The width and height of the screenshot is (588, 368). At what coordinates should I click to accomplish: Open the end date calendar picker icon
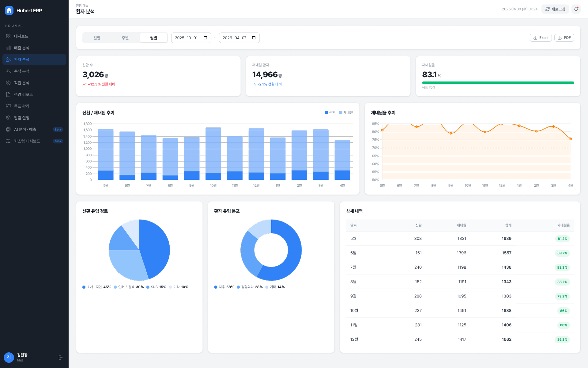click(254, 38)
